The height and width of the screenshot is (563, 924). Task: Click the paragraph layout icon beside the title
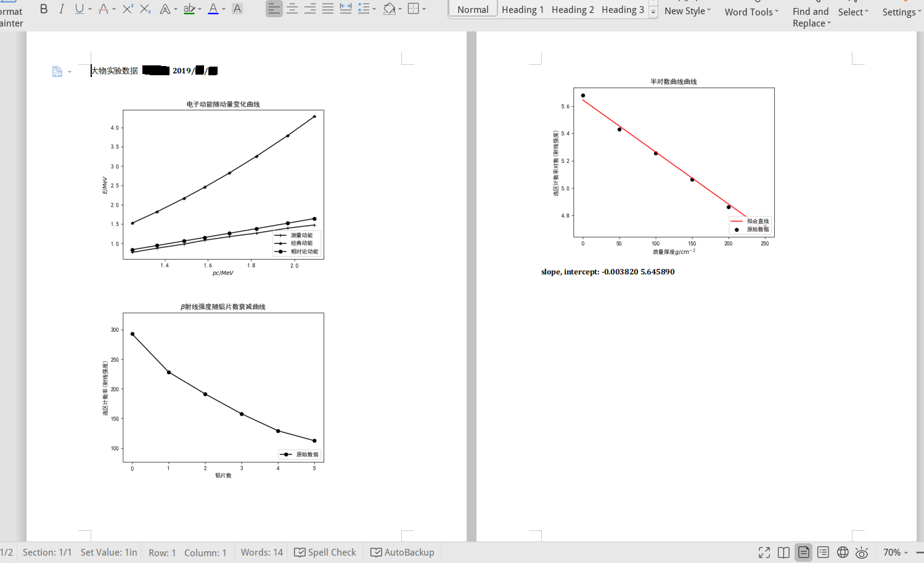pyautogui.click(x=57, y=72)
